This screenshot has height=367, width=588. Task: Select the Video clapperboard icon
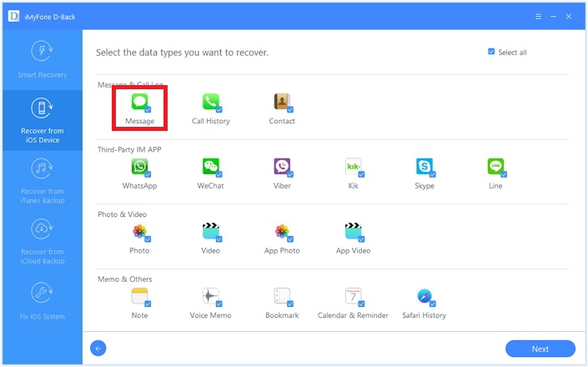point(211,231)
